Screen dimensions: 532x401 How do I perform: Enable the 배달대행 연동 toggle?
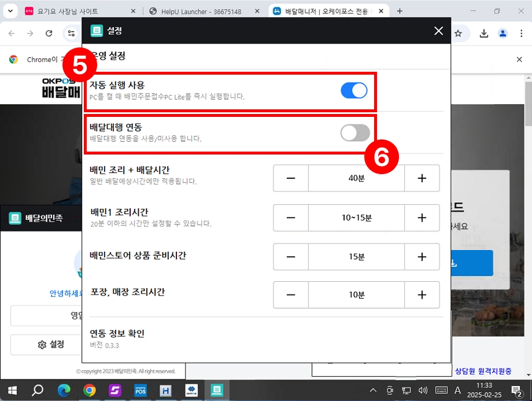click(x=354, y=133)
